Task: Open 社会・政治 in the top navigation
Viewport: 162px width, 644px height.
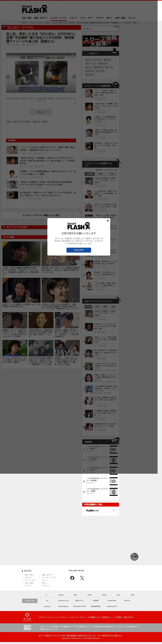Action: (x=27, y=18)
